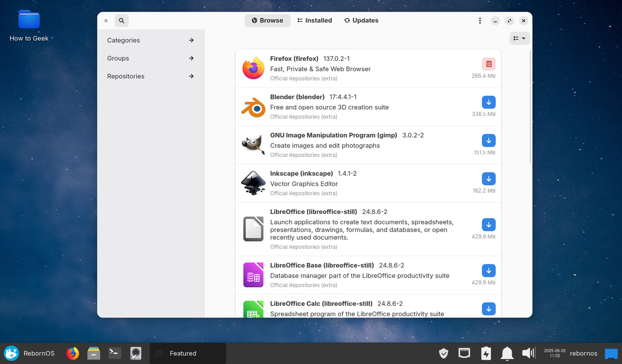Expand the Groups sidebar entry
Image resolution: width=622 pixels, height=364 pixels.
(151, 58)
